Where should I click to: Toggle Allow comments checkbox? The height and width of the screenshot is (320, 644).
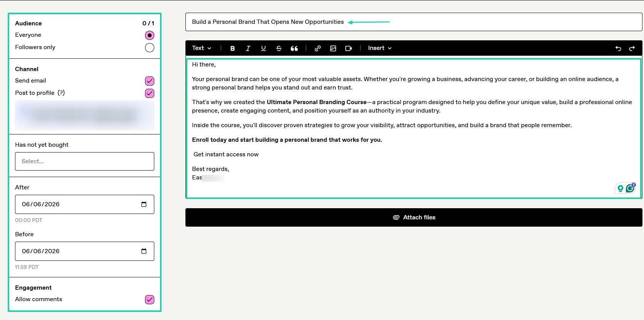[x=150, y=300]
